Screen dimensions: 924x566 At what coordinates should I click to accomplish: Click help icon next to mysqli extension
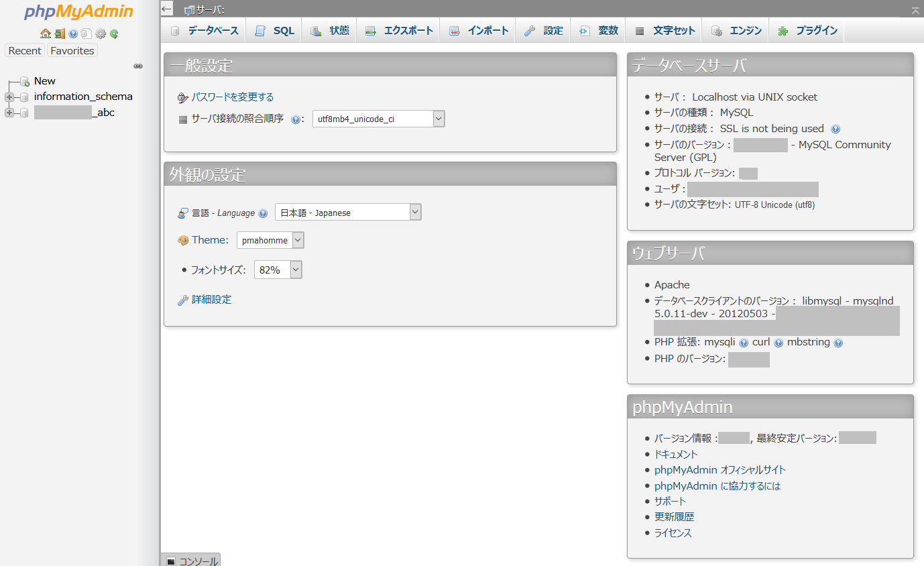(744, 343)
